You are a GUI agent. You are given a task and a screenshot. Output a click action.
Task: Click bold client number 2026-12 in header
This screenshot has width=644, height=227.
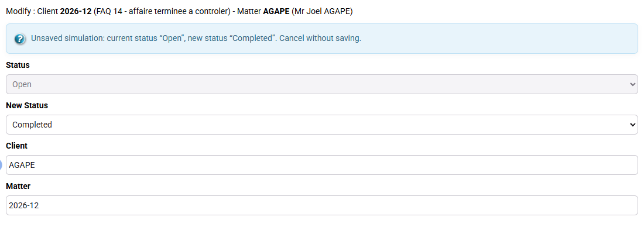pos(76,11)
